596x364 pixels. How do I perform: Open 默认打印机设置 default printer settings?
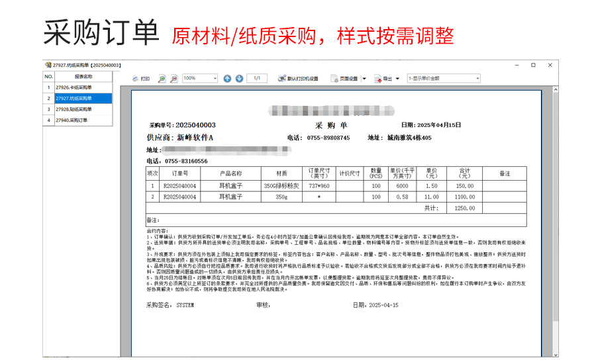pos(299,79)
